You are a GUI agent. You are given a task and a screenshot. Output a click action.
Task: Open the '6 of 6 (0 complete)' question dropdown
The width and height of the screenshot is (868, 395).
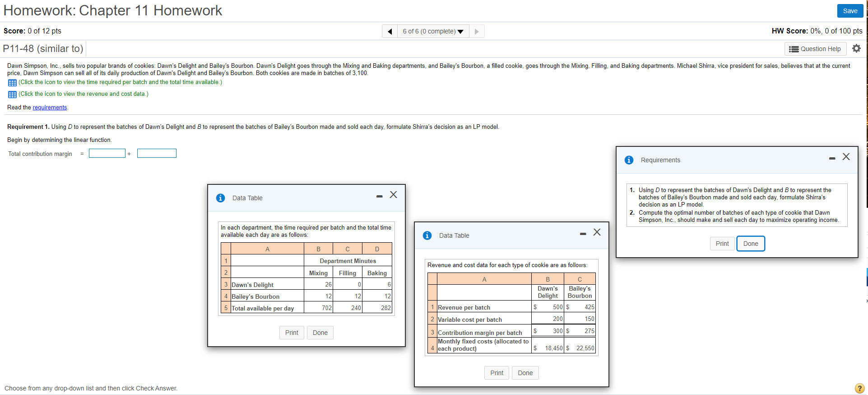(x=433, y=31)
